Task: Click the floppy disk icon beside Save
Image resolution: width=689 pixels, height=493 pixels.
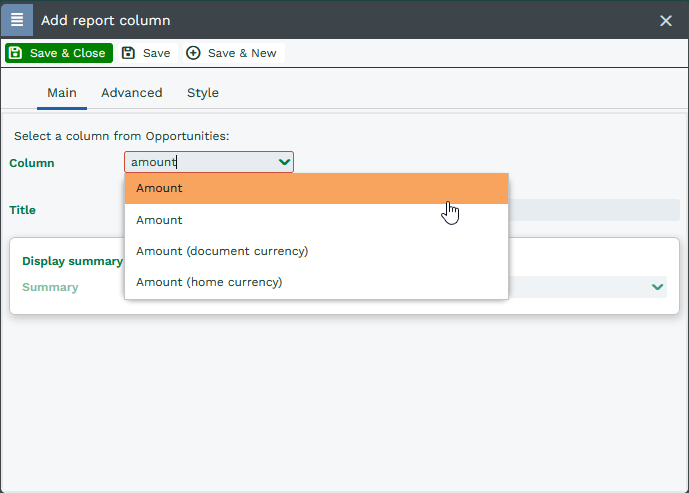Action: (129, 53)
